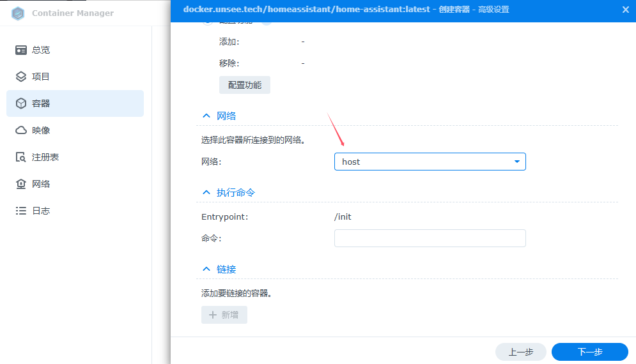Click the 总览 overview icon
636x364 pixels.
click(21, 50)
